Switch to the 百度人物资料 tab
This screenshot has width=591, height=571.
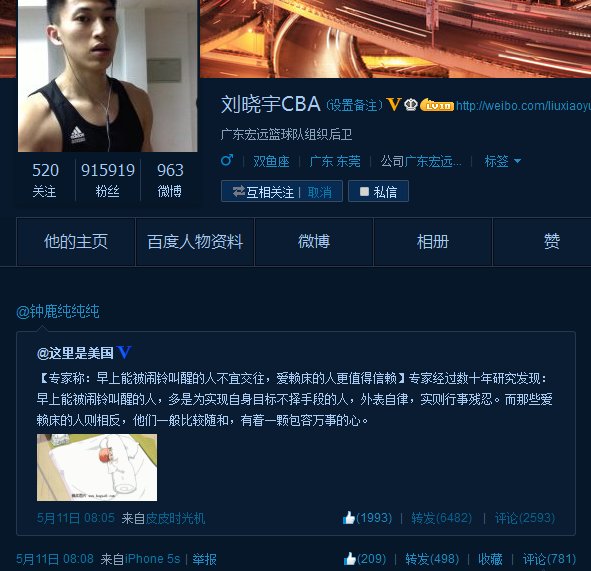pos(195,242)
